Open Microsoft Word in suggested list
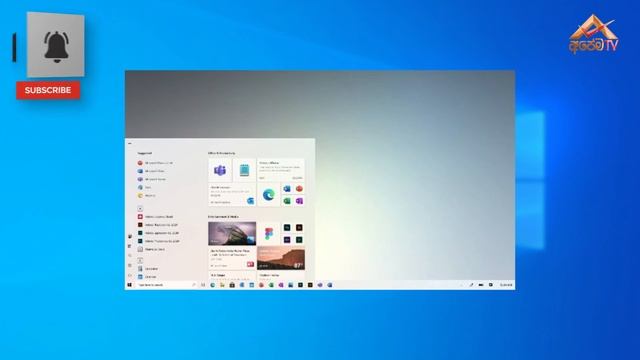The height and width of the screenshot is (360, 640). [x=151, y=171]
